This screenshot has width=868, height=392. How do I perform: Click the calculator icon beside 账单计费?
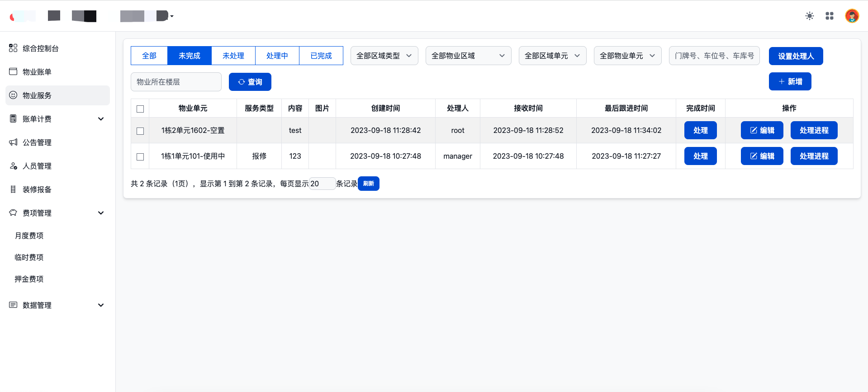coord(13,118)
